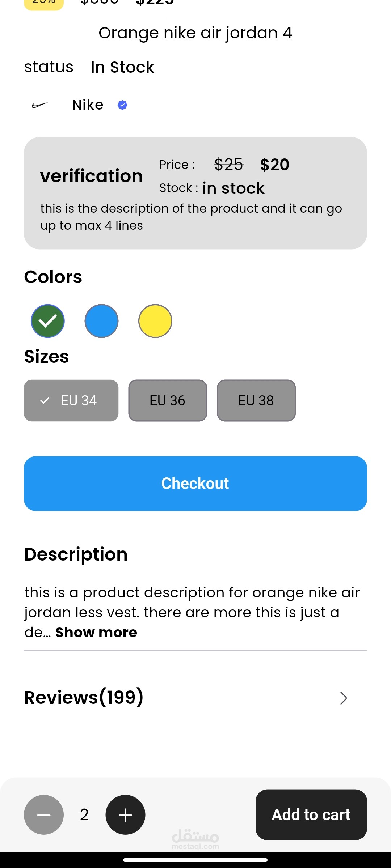Tap the quantity number 2
Screen dimensions: 391x868
pos(84,815)
